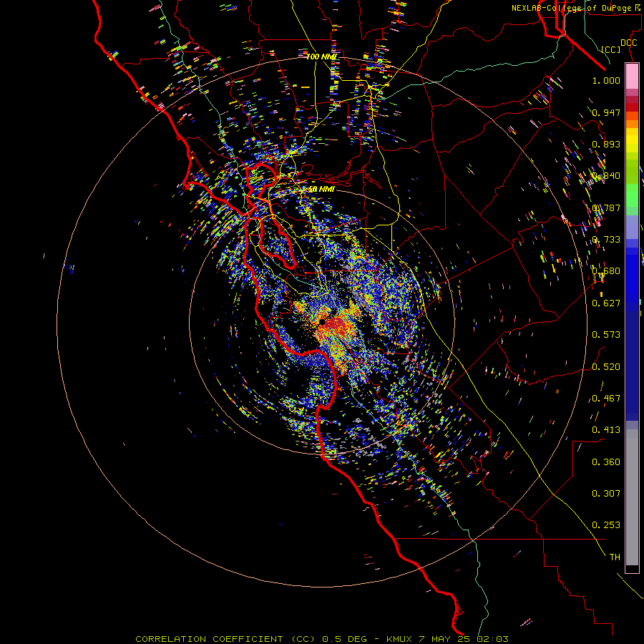Click the CORRELATION COEFFICIENT (CC) product title
Image resolution: width=644 pixels, height=644 pixels.
[226, 639]
